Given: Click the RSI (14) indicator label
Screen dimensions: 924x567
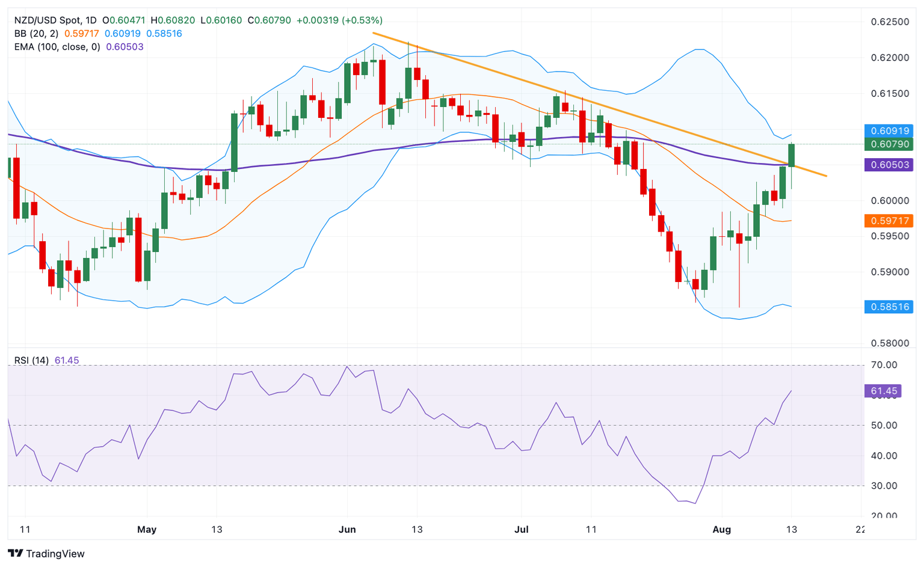Looking at the screenshot, I should pyautogui.click(x=32, y=360).
